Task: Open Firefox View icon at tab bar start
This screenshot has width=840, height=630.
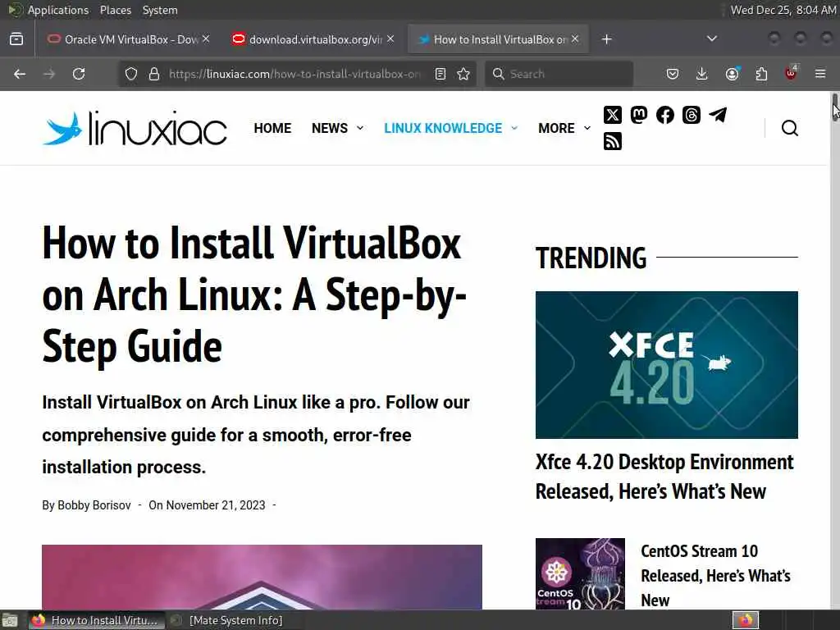Action: 16,39
